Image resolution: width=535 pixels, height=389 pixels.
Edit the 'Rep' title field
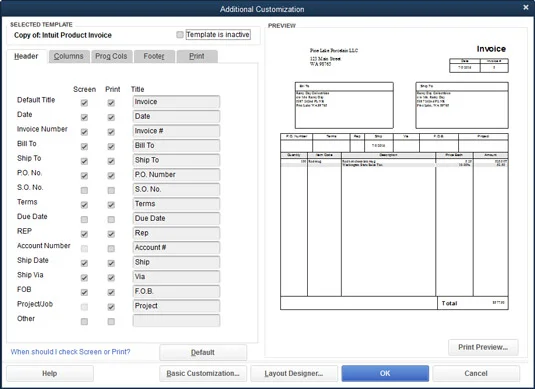click(176, 233)
